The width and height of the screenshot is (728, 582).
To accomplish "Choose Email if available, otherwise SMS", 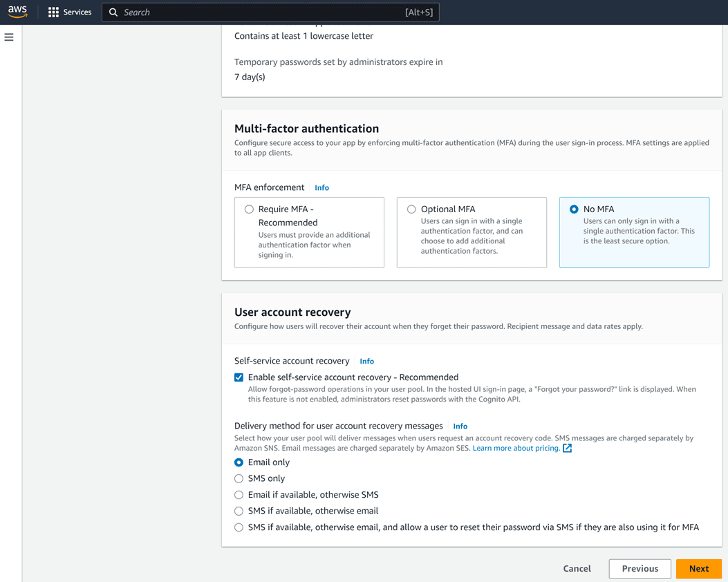I will 239,494.
